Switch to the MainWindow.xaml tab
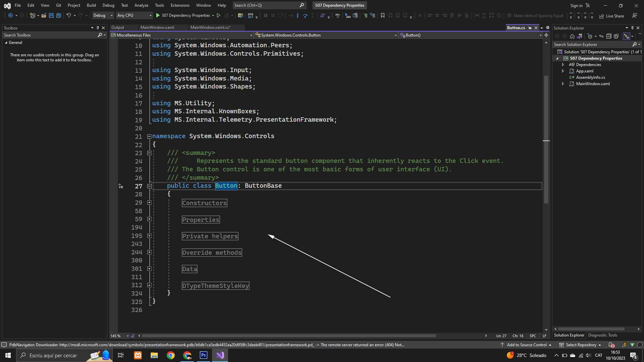Image resolution: width=644 pixels, height=362 pixels. (x=157, y=27)
